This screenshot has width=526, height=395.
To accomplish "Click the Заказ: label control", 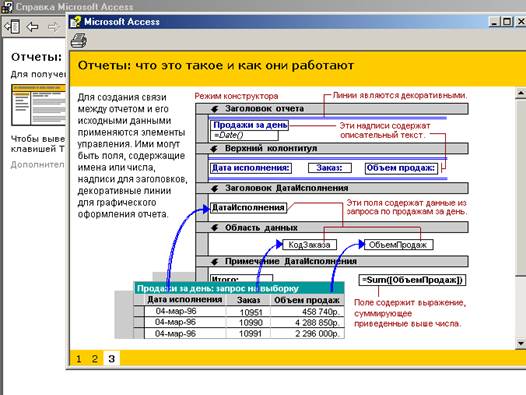I will (330, 168).
